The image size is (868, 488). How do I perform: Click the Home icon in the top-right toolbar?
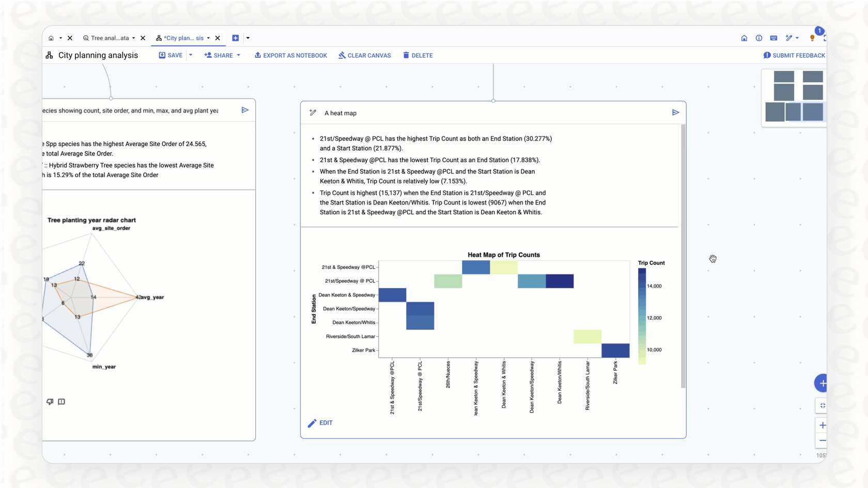coord(744,38)
